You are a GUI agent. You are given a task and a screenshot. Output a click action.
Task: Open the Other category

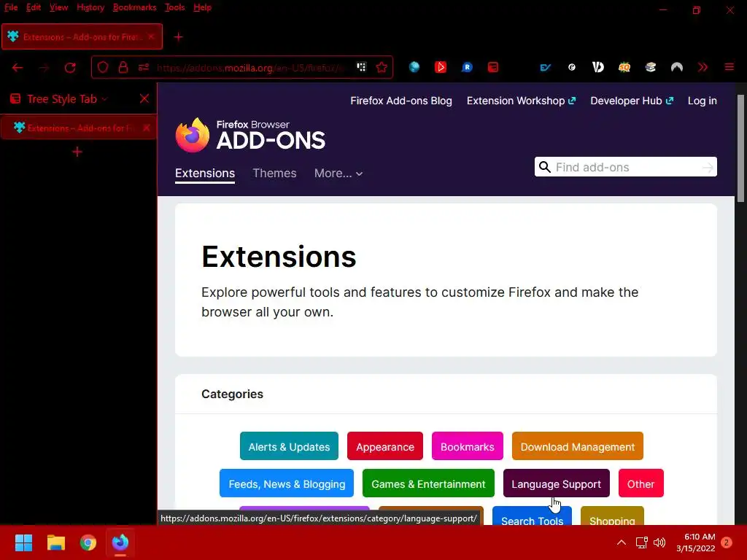click(x=640, y=483)
